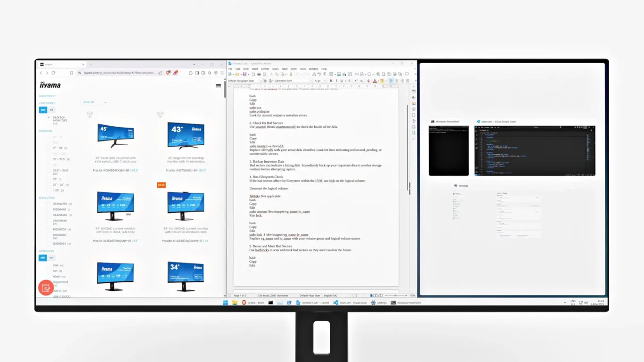Screen dimensions: 644x362
Task: Click the Italic formatting icon
Action: [x=336, y=81]
